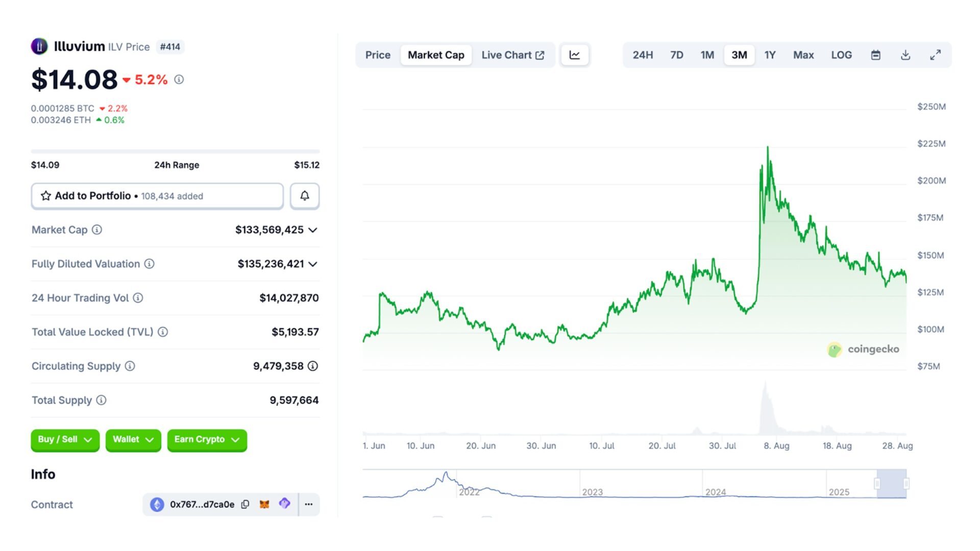Grab the right handle of navigator range

(x=906, y=483)
